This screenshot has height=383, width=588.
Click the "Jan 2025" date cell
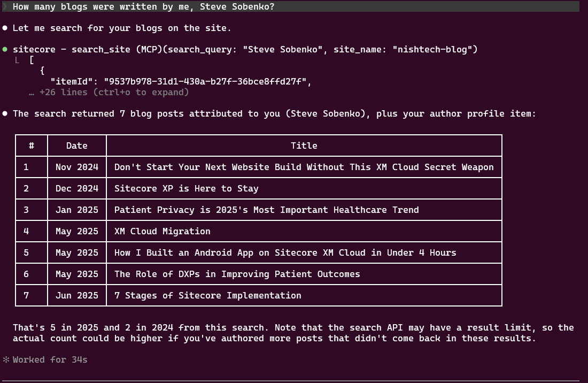coord(77,210)
